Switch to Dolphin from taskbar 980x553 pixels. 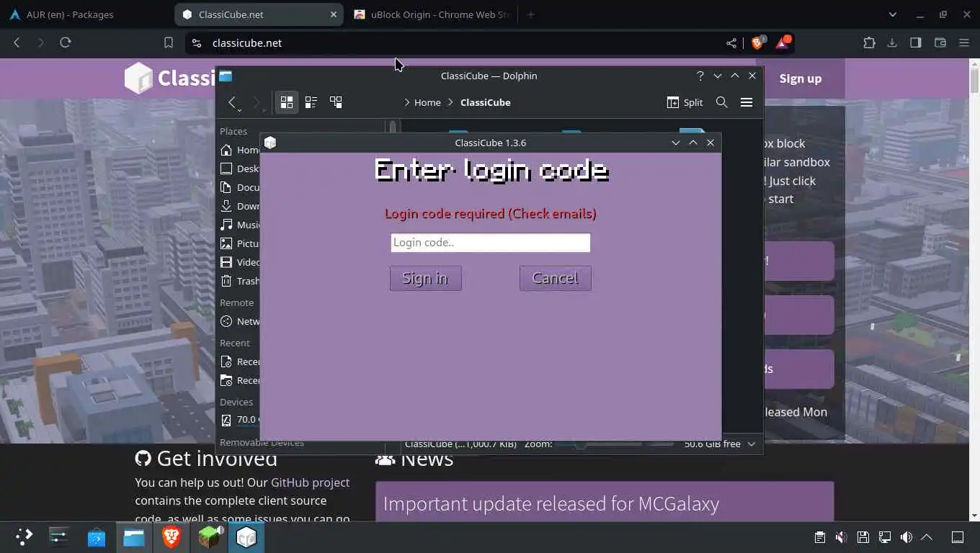(x=134, y=537)
